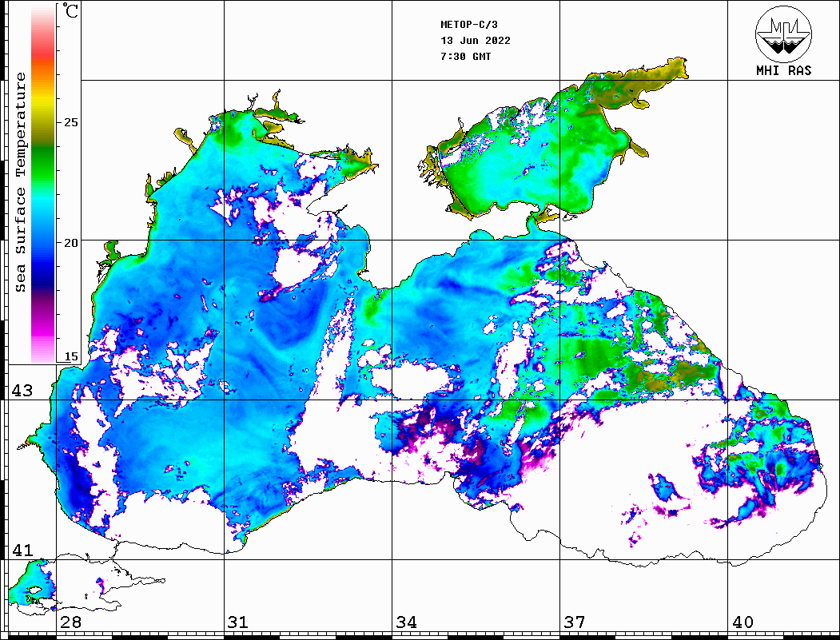Click the "MHI RAS" label text
Viewport: 840px width, 640px height.
(x=784, y=70)
